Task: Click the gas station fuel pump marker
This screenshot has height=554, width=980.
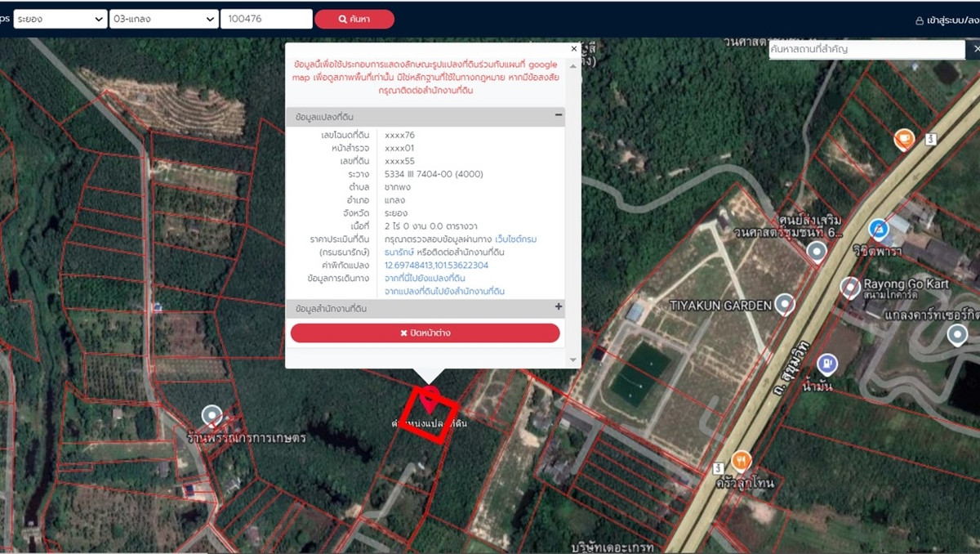Action: click(826, 363)
